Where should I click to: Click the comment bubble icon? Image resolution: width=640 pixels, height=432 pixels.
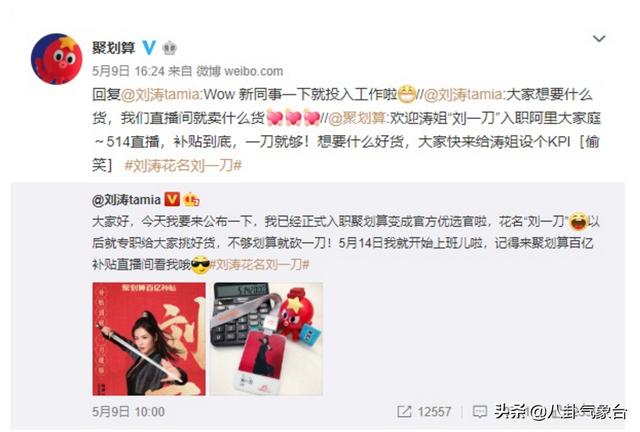480,411
